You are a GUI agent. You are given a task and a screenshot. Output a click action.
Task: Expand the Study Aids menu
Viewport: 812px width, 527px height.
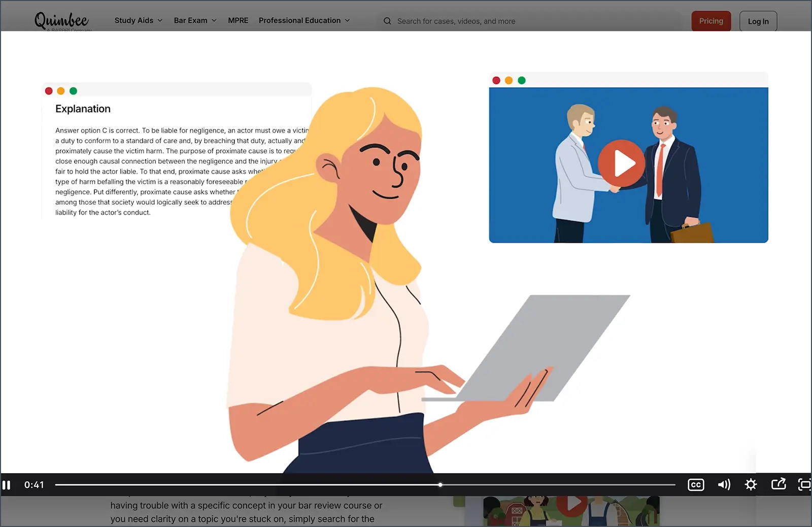[x=139, y=20]
